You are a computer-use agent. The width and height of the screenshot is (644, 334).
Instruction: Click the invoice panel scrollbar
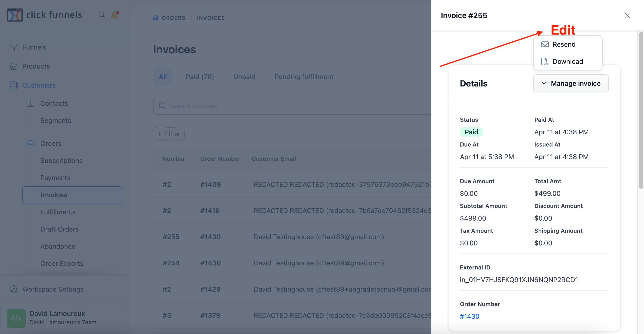[x=641, y=110]
